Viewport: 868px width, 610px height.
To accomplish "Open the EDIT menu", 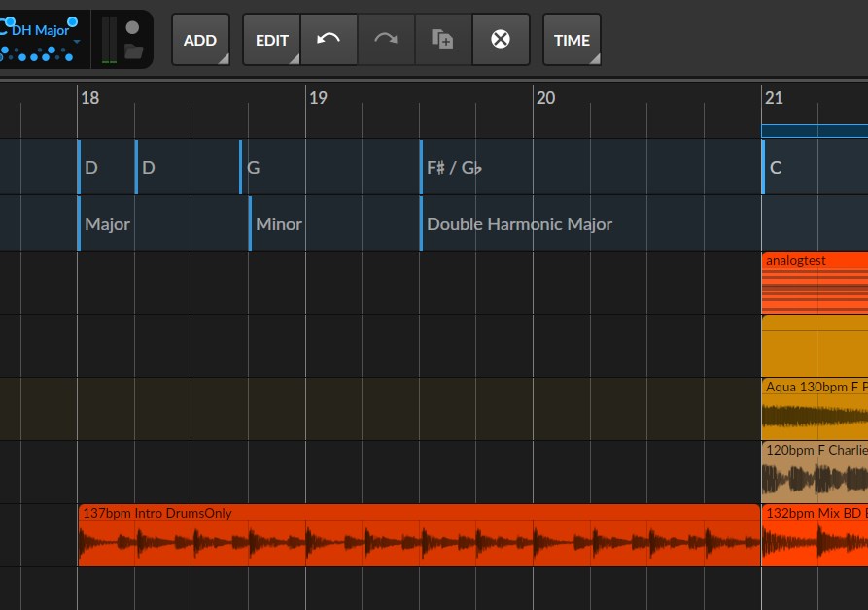I will pos(271,40).
